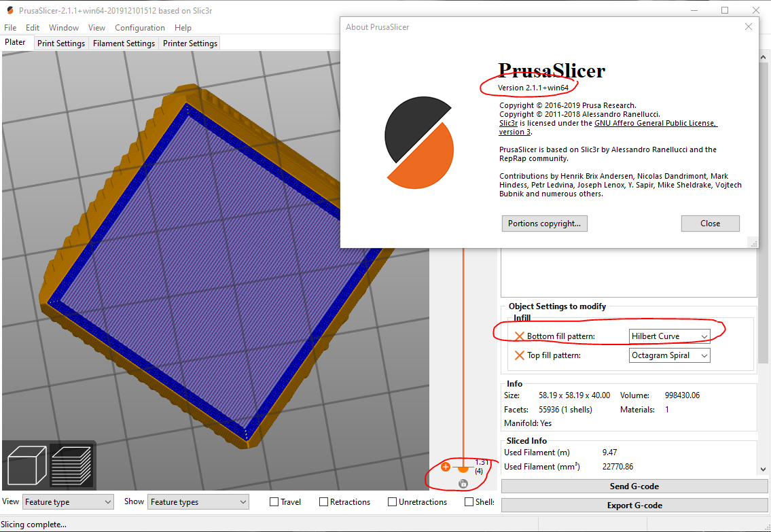Switch to the Printer Settings tab
Image resolution: width=771 pixels, height=532 pixels.
pos(190,42)
